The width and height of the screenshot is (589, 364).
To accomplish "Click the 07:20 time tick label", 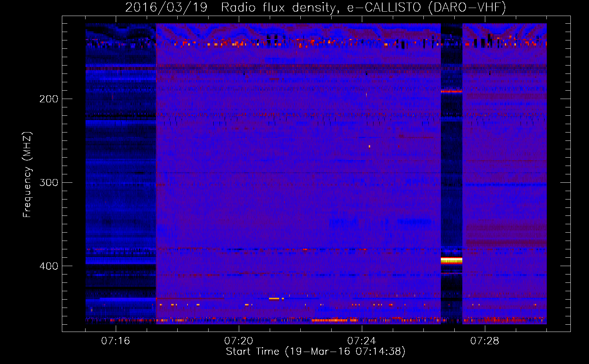I will coord(238,341).
